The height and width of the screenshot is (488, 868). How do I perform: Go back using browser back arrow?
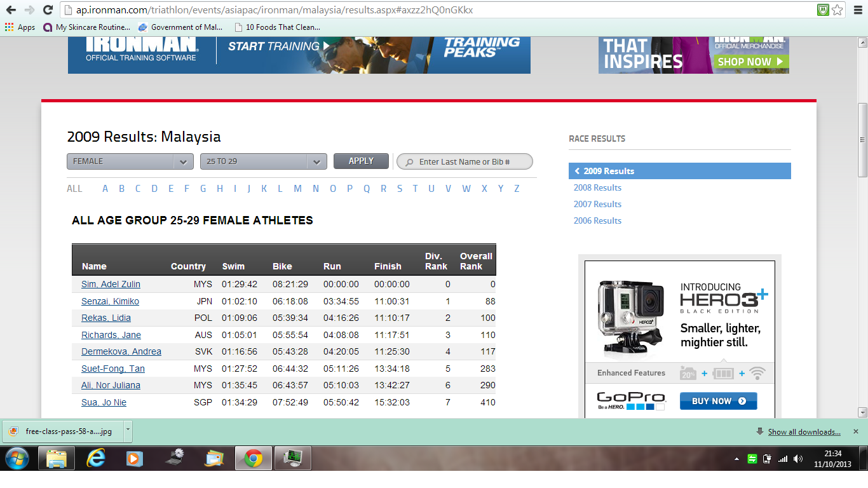tap(11, 10)
